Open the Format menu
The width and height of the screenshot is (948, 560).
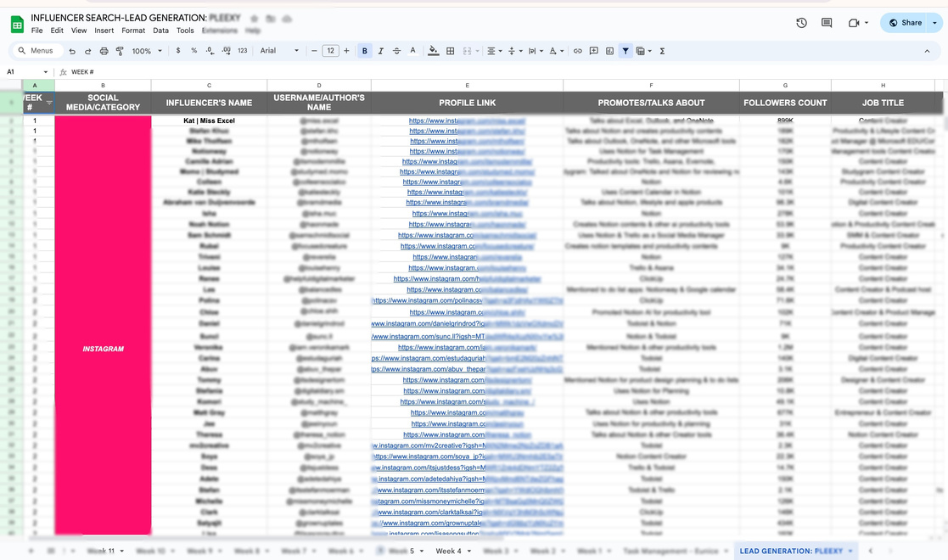point(133,31)
